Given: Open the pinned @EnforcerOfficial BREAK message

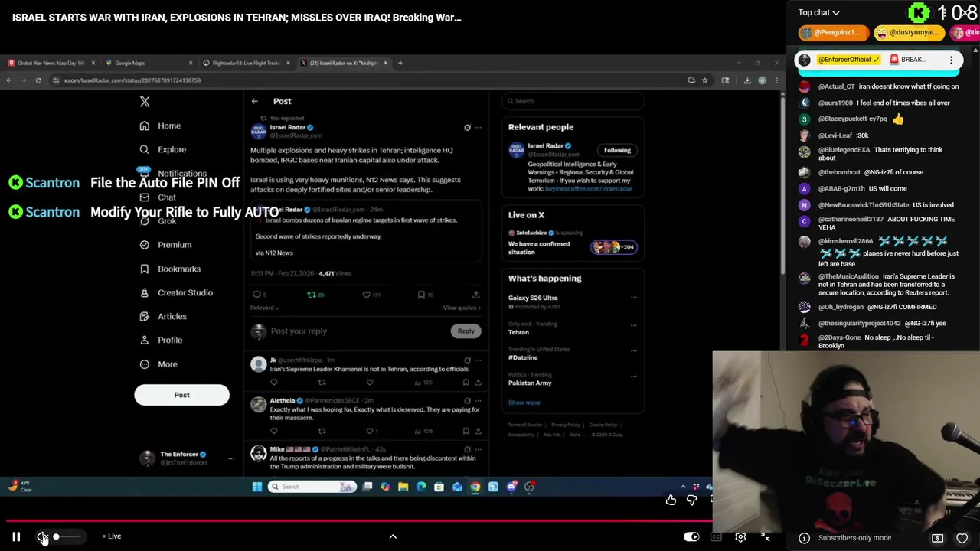Looking at the screenshot, I should click(879, 60).
